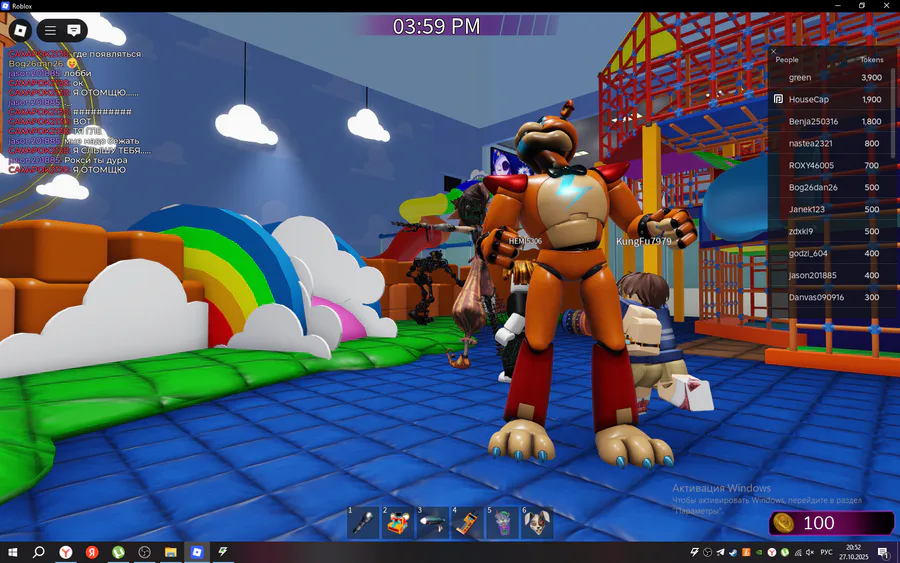Click the orange app icon in the system tray
This screenshot has height=563, width=900.
click(x=746, y=552)
